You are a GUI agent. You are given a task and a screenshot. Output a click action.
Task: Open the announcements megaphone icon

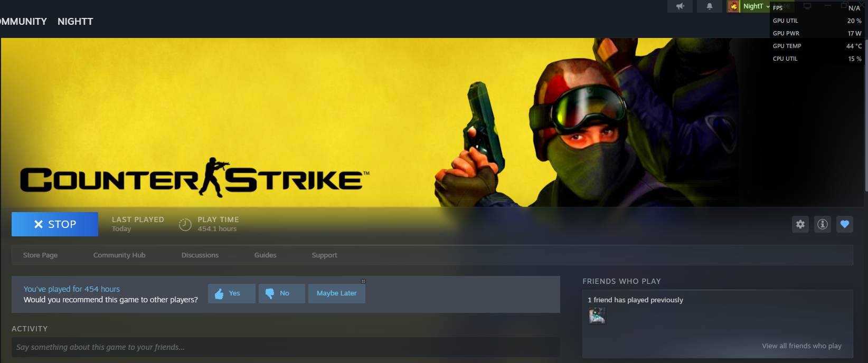click(680, 6)
